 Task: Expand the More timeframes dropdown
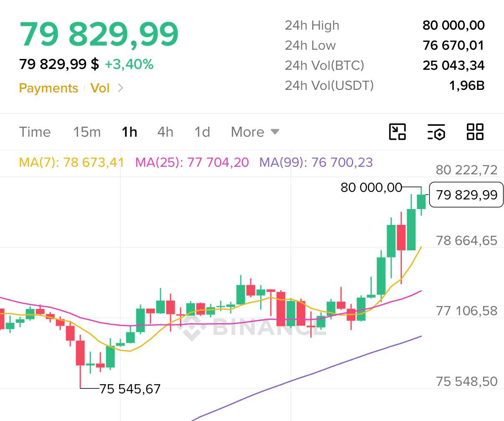[x=255, y=132]
